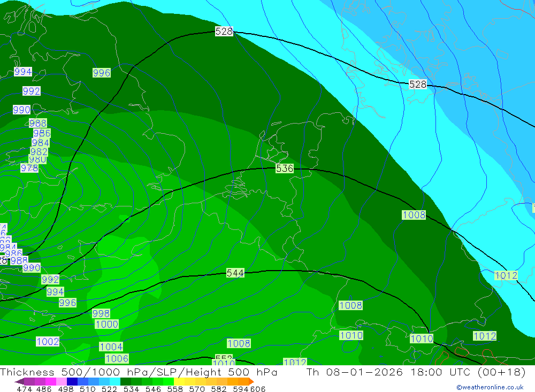
Task: Select the 1006 isobar label
Action: click(x=117, y=358)
